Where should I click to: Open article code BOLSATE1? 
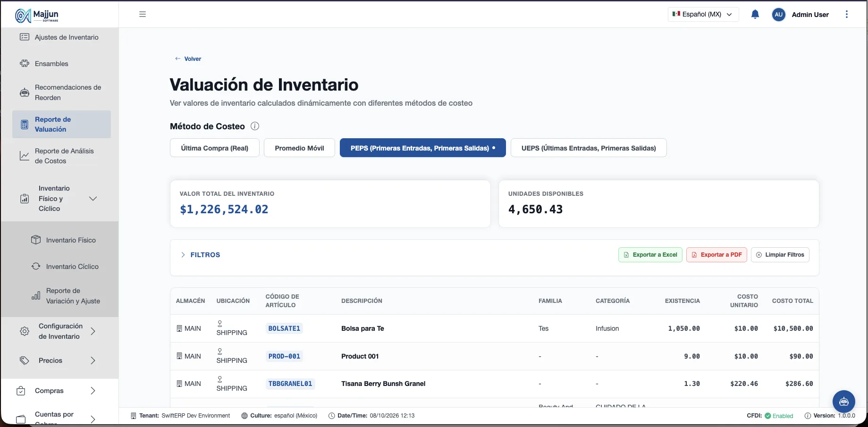[x=284, y=328]
